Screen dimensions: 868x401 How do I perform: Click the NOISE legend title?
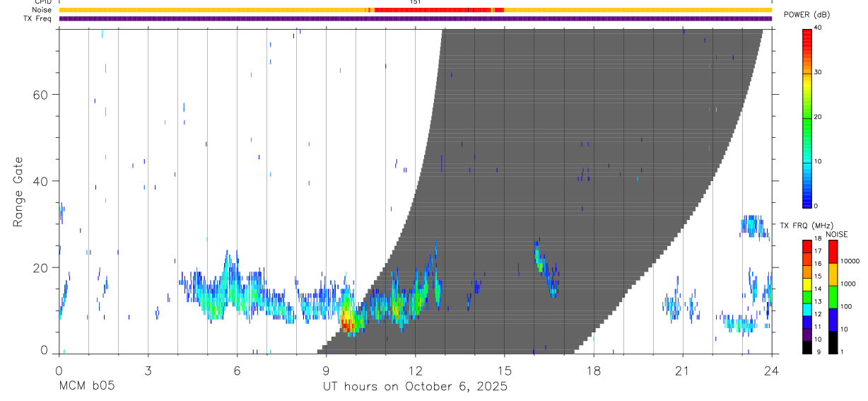click(837, 234)
